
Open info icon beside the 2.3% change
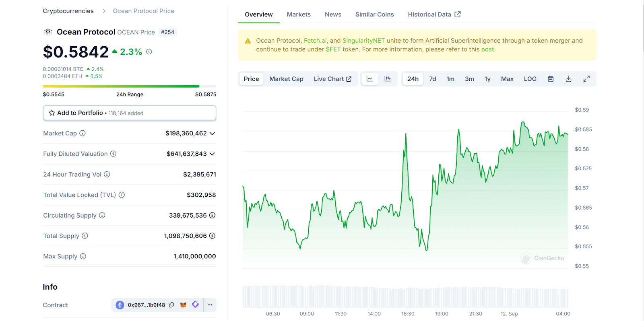pyautogui.click(x=149, y=51)
